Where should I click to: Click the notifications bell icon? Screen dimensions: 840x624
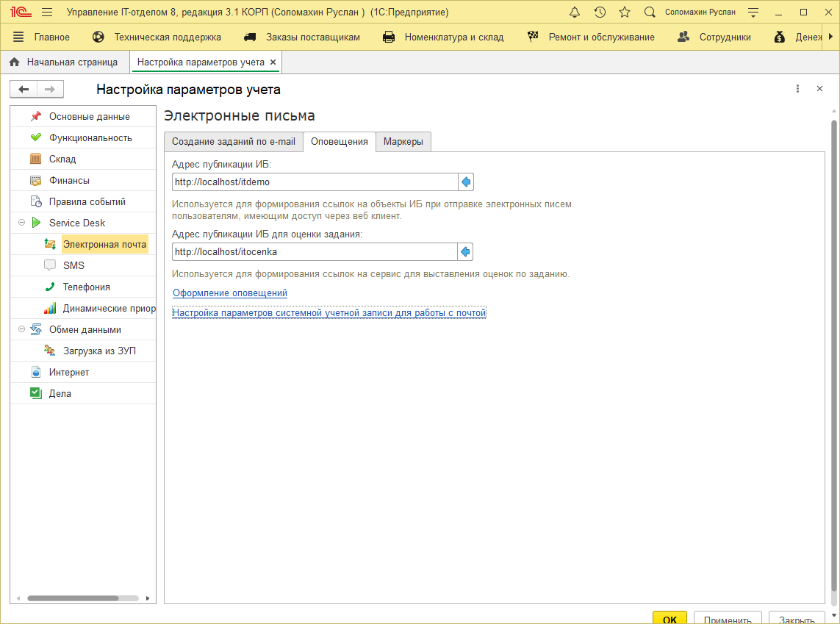[x=575, y=12]
